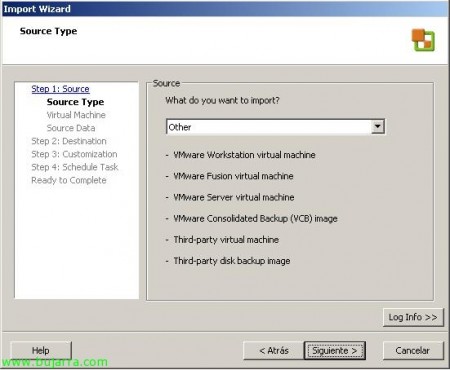Click 'VMware Consolidated Backup (VCB) image' text
450x370 pixels.
tap(255, 219)
